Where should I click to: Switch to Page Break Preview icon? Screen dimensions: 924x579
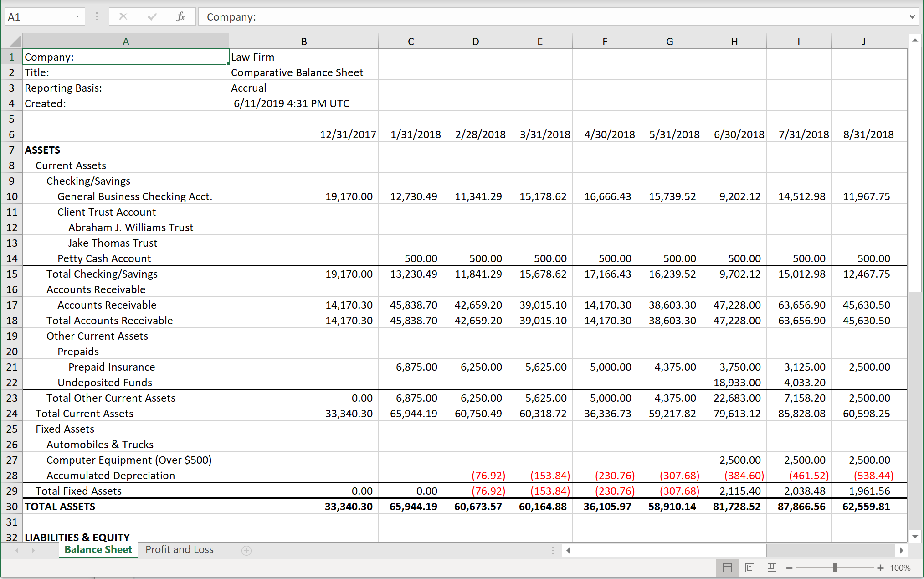pyautogui.click(x=772, y=568)
